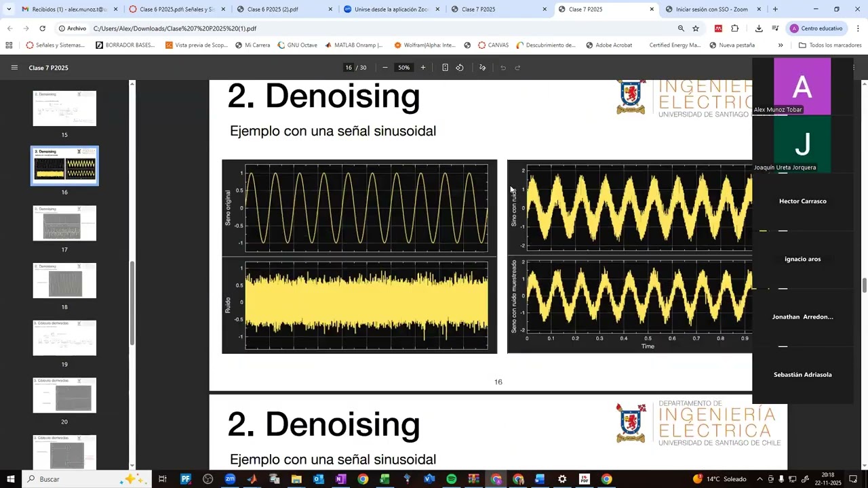The image size is (868, 488).
Task: Open the Chrome downloads icon
Action: point(759,28)
